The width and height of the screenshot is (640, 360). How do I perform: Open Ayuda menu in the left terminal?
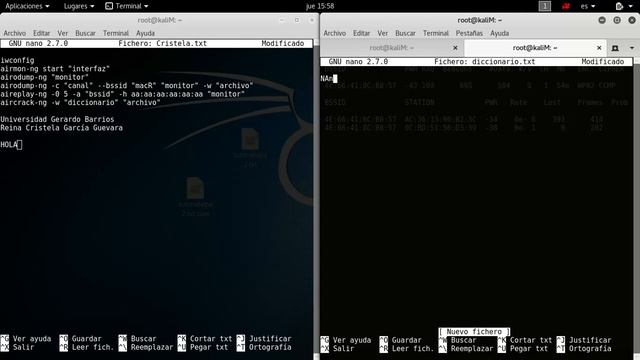click(x=145, y=33)
